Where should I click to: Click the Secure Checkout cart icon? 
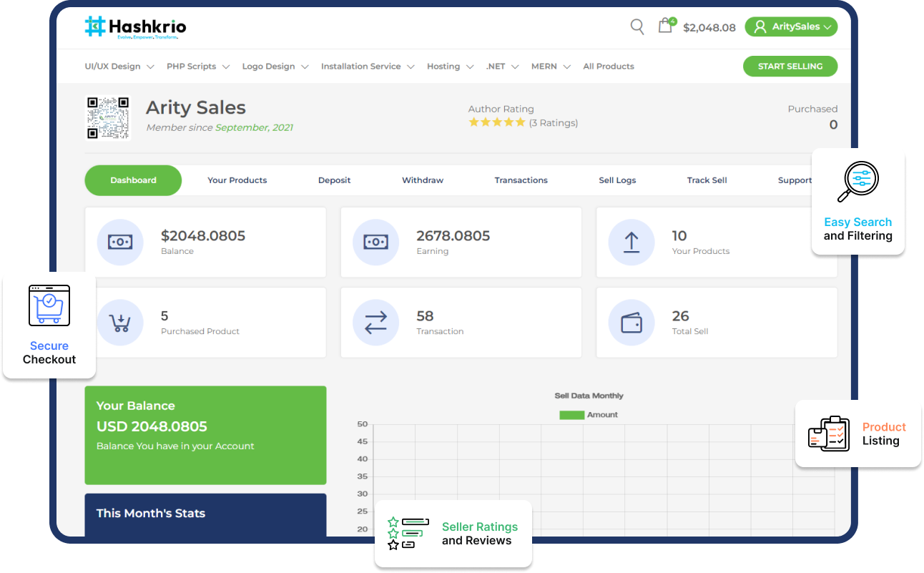point(49,305)
